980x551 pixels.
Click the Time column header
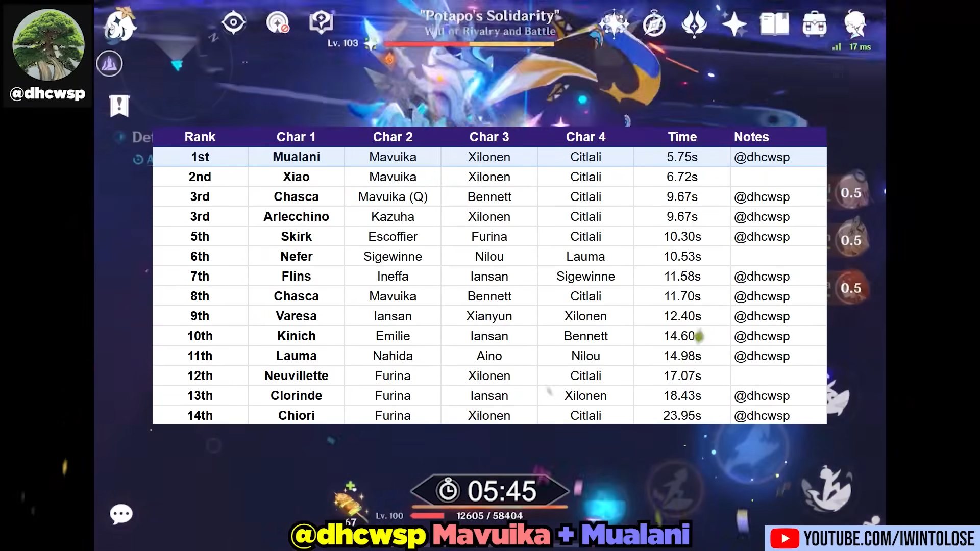(x=682, y=137)
